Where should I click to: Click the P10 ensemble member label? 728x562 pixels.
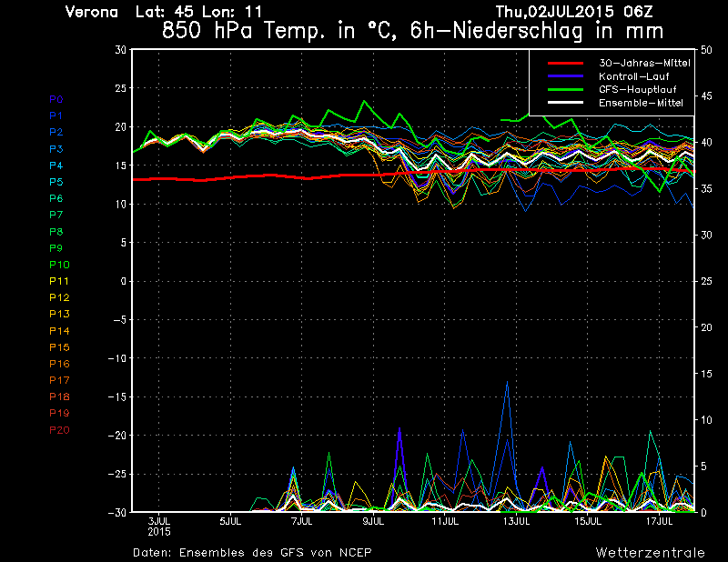point(59,265)
